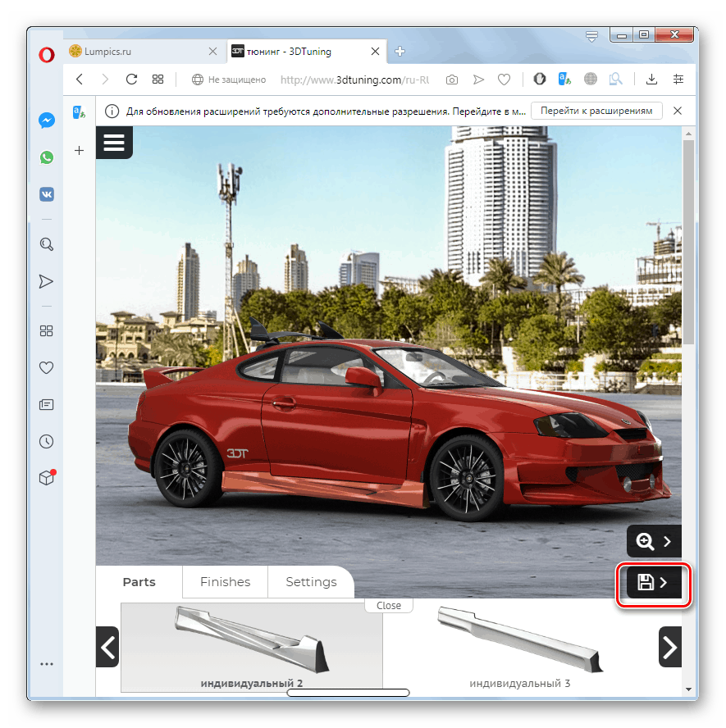Select the zoom-out tool on the car viewer
This screenshot has width=726, height=728.
(x=644, y=541)
